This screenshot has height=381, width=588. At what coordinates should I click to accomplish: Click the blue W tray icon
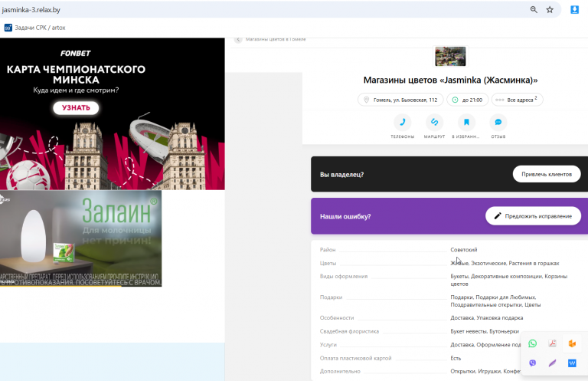pyautogui.click(x=572, y=363)
